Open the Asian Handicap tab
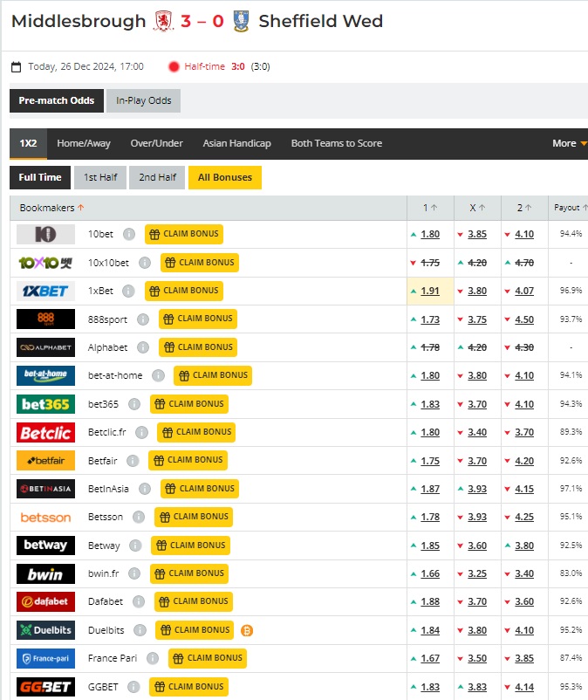 tap(236, 143)
